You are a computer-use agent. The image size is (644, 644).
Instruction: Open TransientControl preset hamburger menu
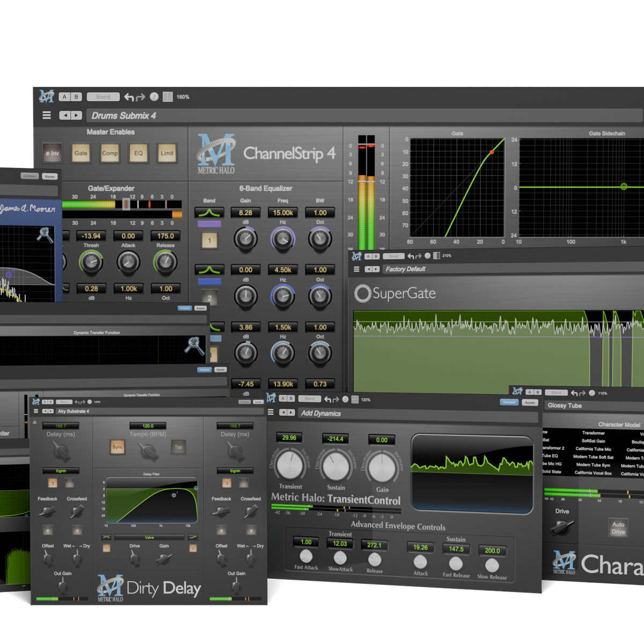pyautogui.click(x=270, y=412)
